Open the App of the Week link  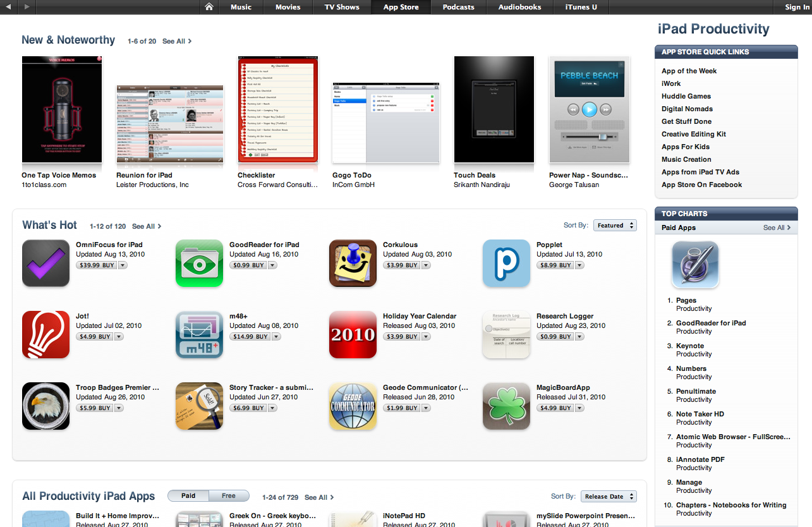689,71
